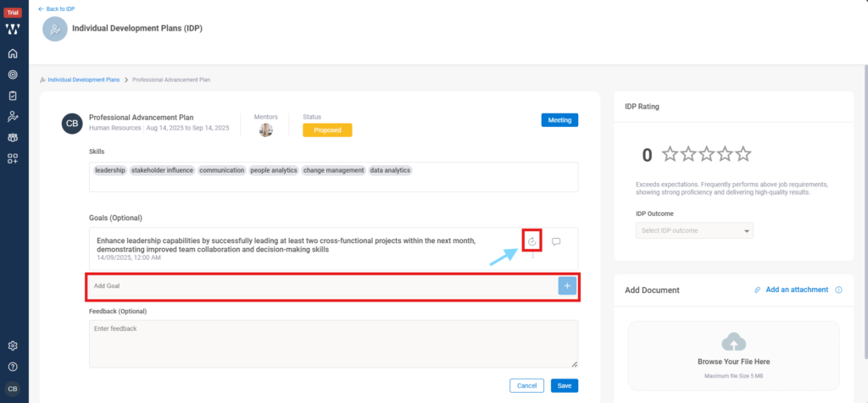
Task: Open the team people icon in sidebar
Action: [x=13, y=138]
